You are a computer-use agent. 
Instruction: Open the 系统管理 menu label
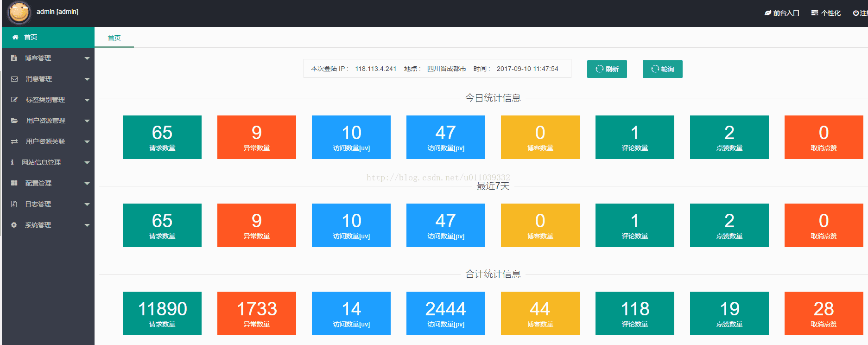point(38,225)
